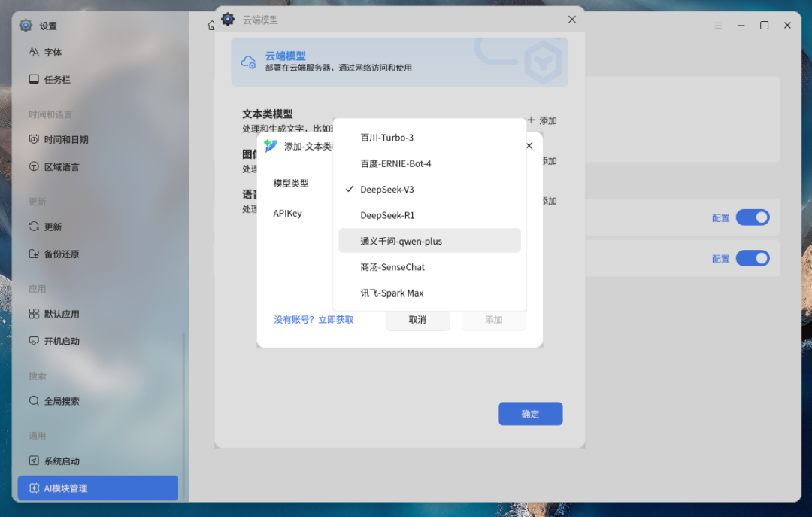Open the second 配置 link
The height and width of the screenshot is (517, 812).
720,259
